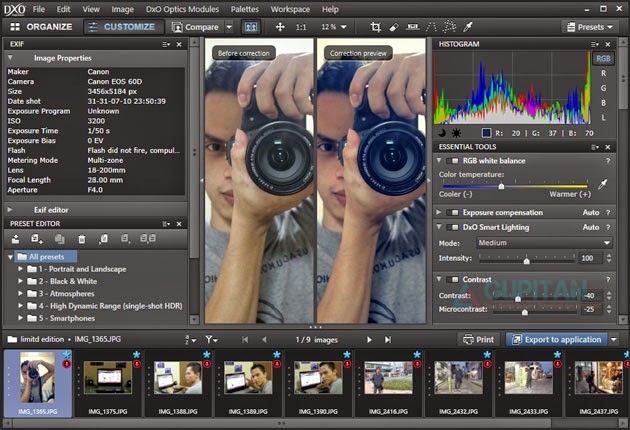
Task: Click the Color temperature slider handle
Action: click(x=501, y=186)
